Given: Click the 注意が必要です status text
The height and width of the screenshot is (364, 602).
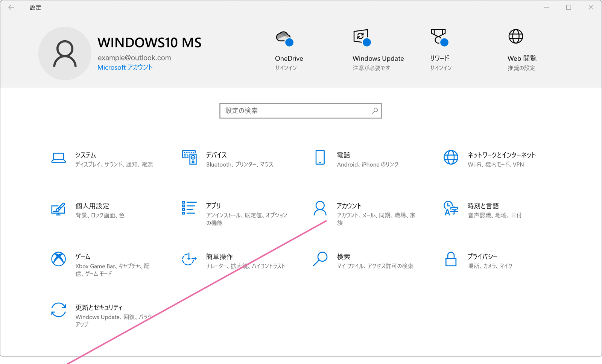Looking at the screenshot, I should coord(371,68).
